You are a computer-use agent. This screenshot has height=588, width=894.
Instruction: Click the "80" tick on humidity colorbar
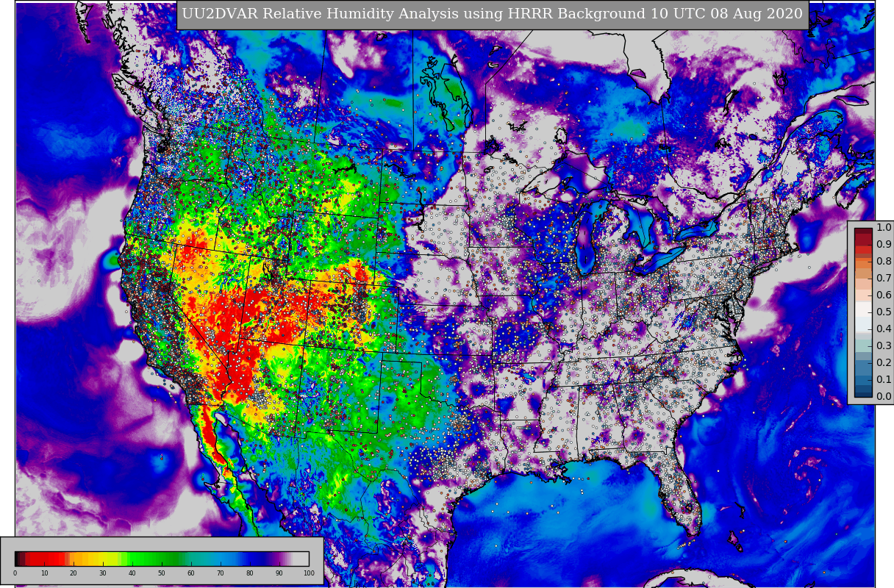click(x=250, y=573)
